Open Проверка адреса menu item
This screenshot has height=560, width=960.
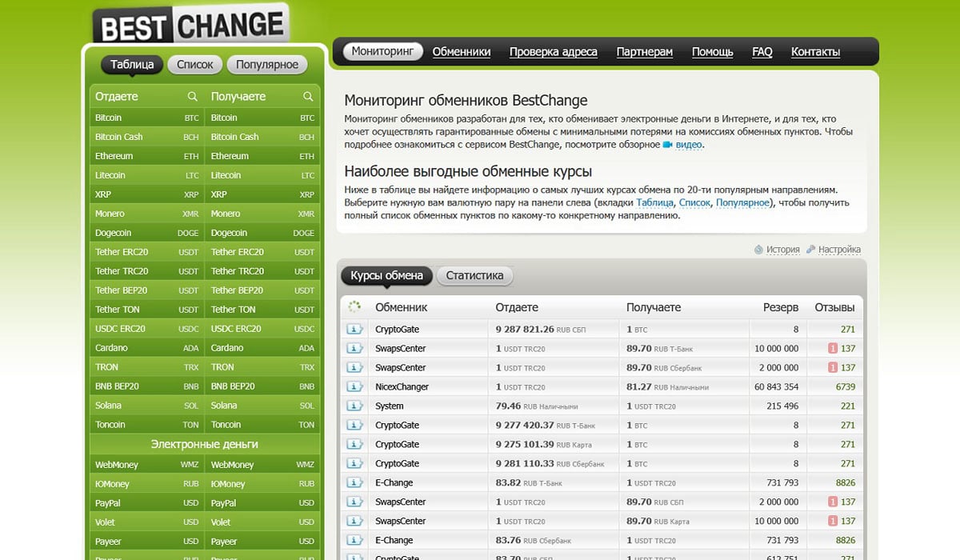(553, 52)
